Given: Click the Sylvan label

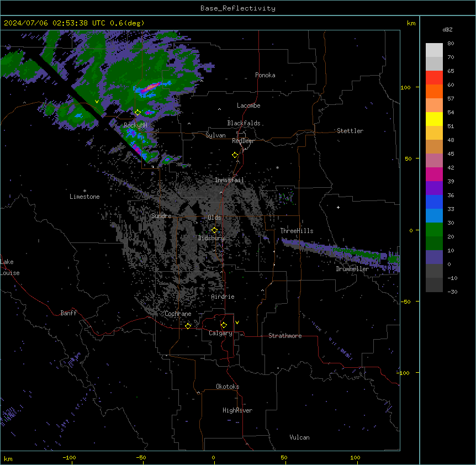Looking at the screenshot, I should [215, 135].
